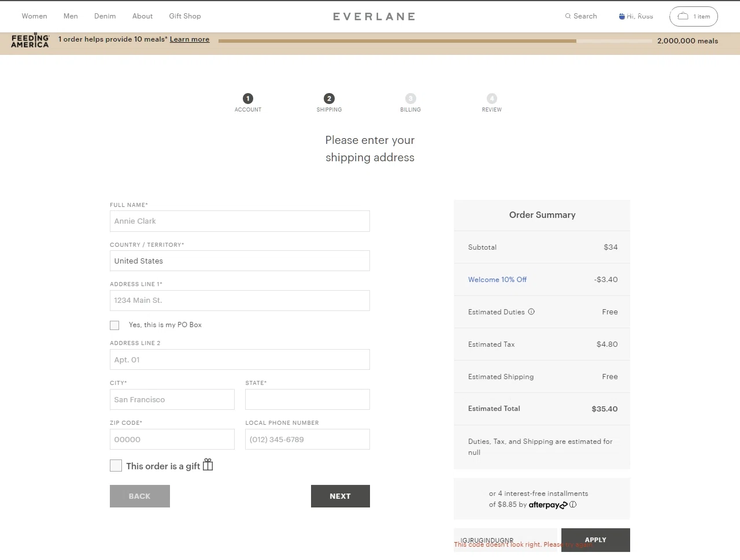Click the Feeding America logo

tap(30, 40)
